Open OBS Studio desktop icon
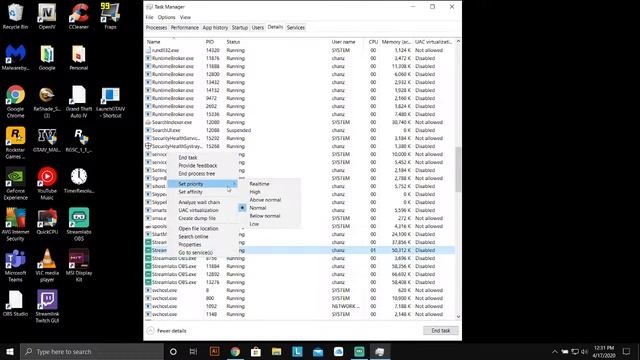Screen dimensions: 640x360 15,303
